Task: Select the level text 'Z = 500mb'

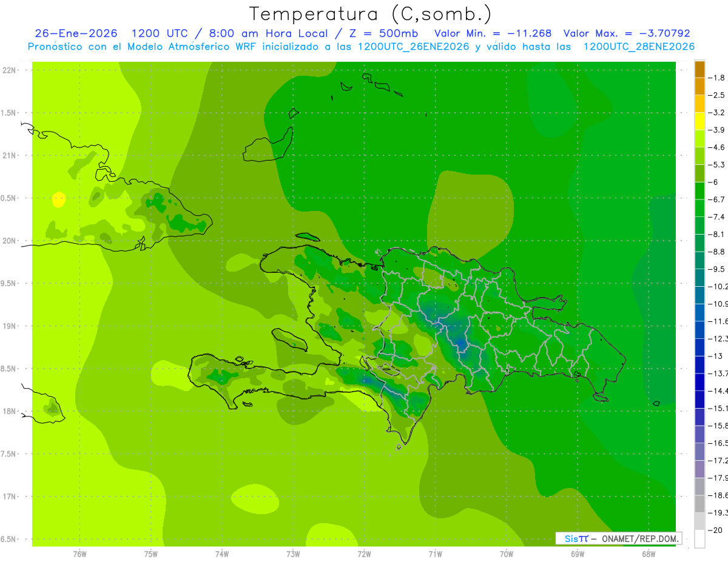Action: tap(385, 34)
